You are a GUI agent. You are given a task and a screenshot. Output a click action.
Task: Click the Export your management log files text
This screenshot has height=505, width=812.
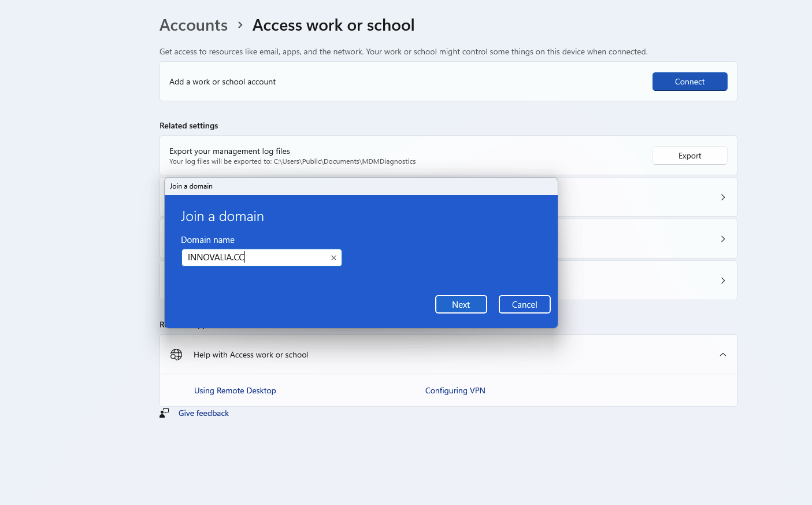coord(229,151)
